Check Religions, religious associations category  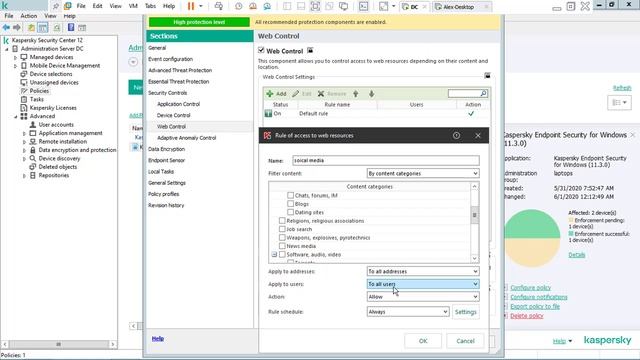click(x=282, y=220)
